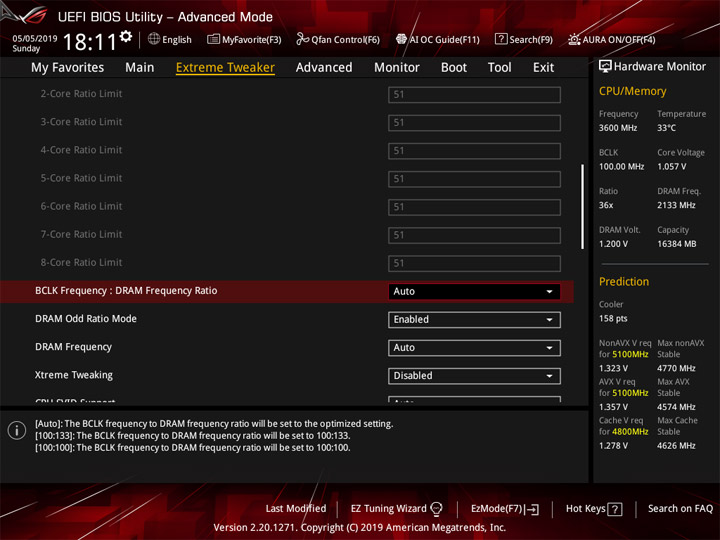Screen dimensions: 720x540
Task: Go to the Monitor tab
Action: 397,68
